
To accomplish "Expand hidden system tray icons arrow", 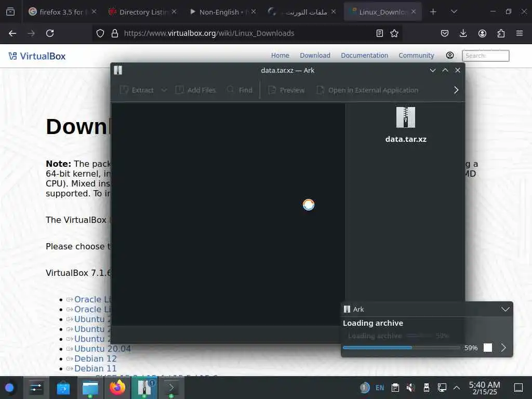I will pyautogui.click(x=457, y=388).
